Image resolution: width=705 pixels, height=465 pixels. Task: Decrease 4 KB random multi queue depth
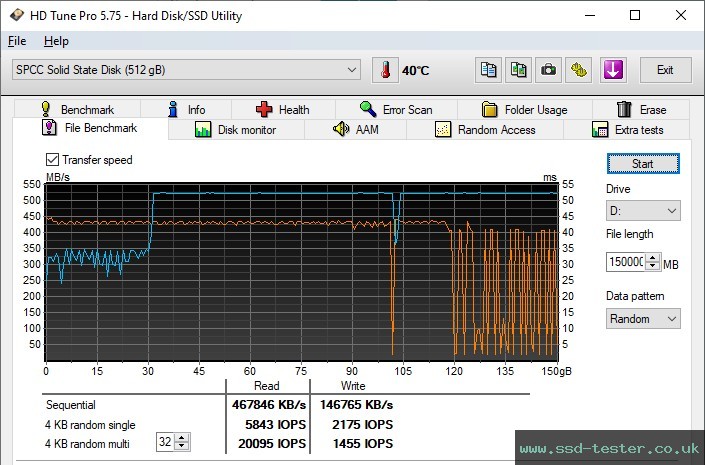click(x=182, y=446)
